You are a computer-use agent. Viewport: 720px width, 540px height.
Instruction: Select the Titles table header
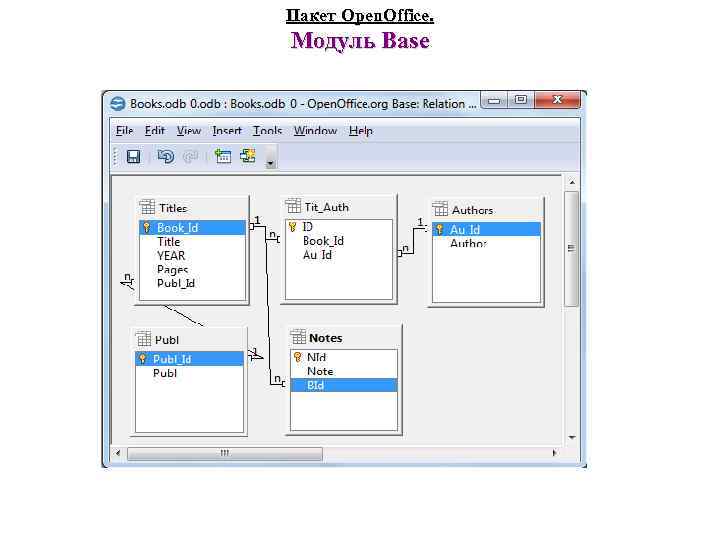(193, 208)
